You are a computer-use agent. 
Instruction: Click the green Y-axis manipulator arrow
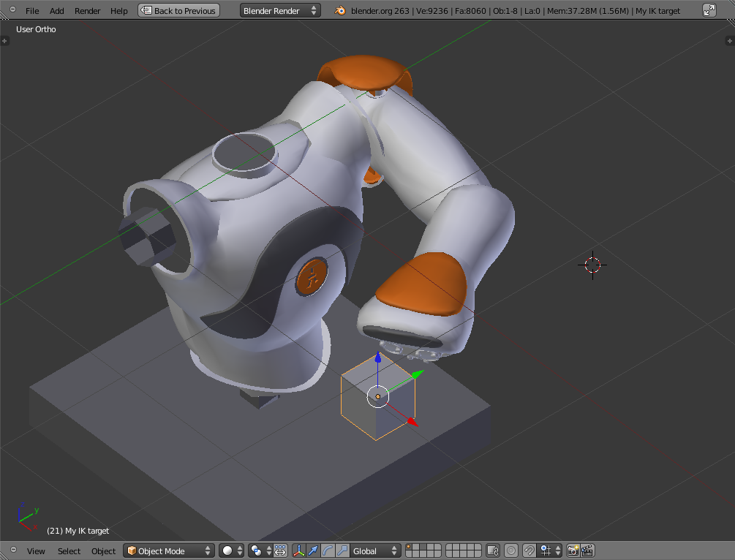[418, 374]
